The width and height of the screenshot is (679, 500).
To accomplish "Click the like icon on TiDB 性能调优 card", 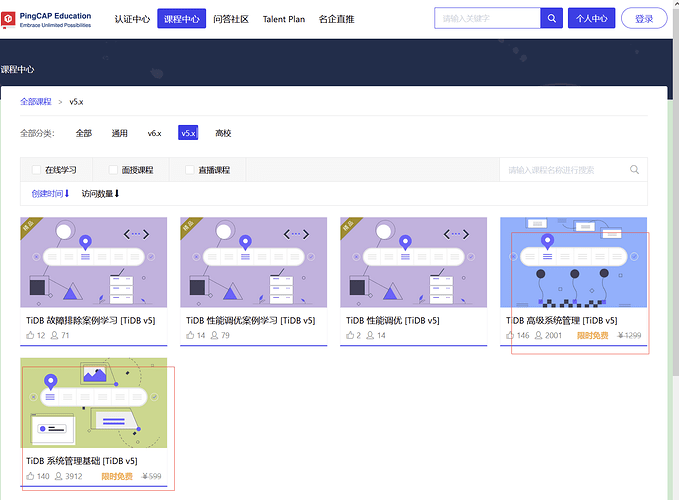I will [350, 335].
